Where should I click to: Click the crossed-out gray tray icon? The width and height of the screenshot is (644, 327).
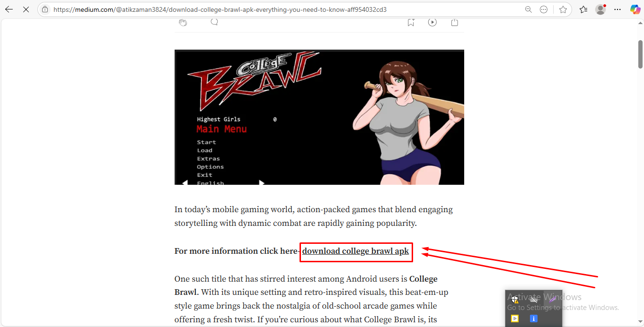(x=534, y=299)
